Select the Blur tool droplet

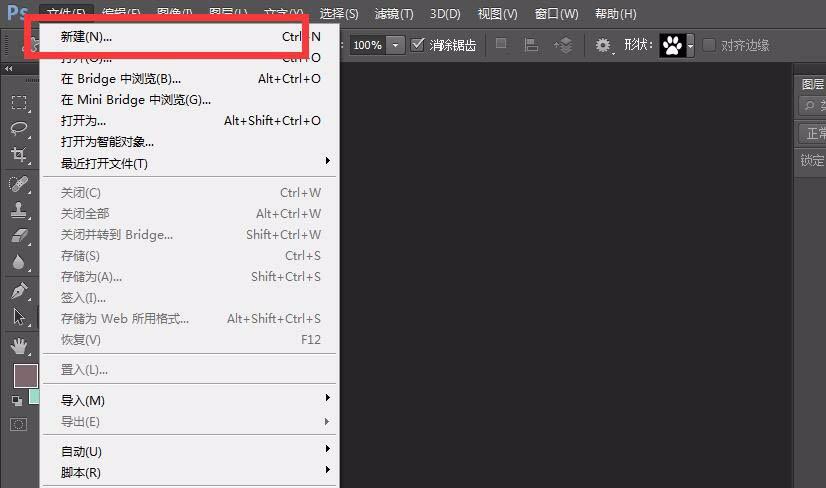19,262
